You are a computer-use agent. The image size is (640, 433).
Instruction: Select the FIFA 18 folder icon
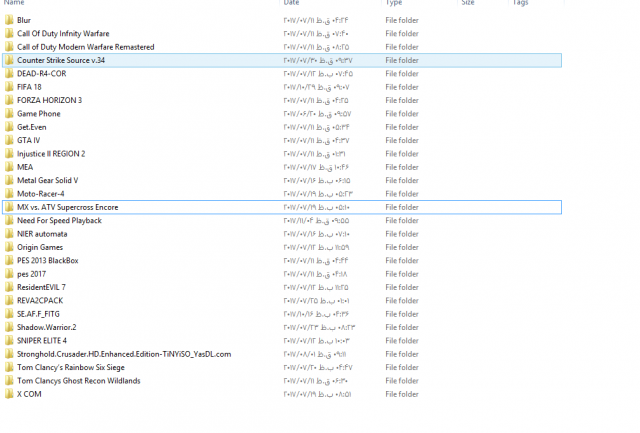point(9,87)
